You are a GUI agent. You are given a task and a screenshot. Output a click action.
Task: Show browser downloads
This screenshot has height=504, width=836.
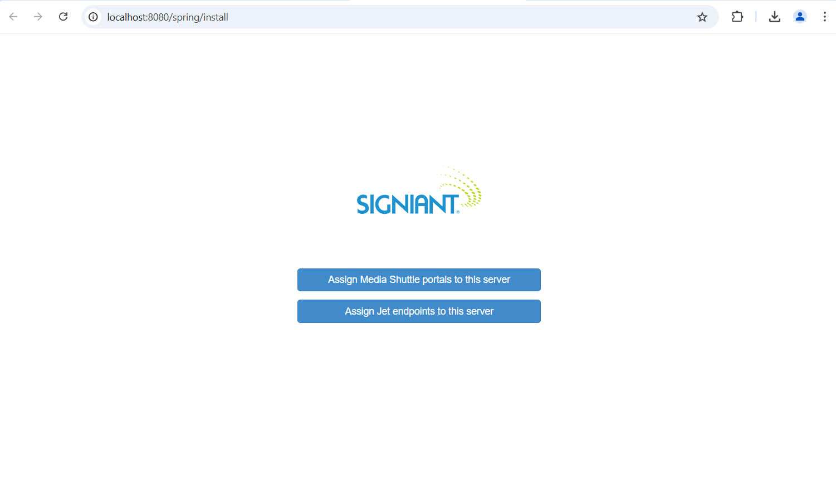pyautogui.click(x=774, y=17)
